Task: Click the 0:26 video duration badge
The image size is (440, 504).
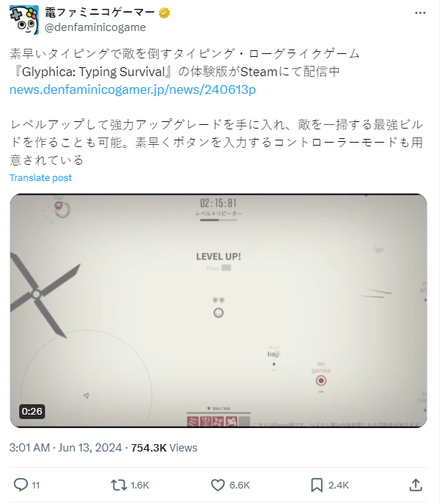Action: pyautogui.click(x=32, y=411)
